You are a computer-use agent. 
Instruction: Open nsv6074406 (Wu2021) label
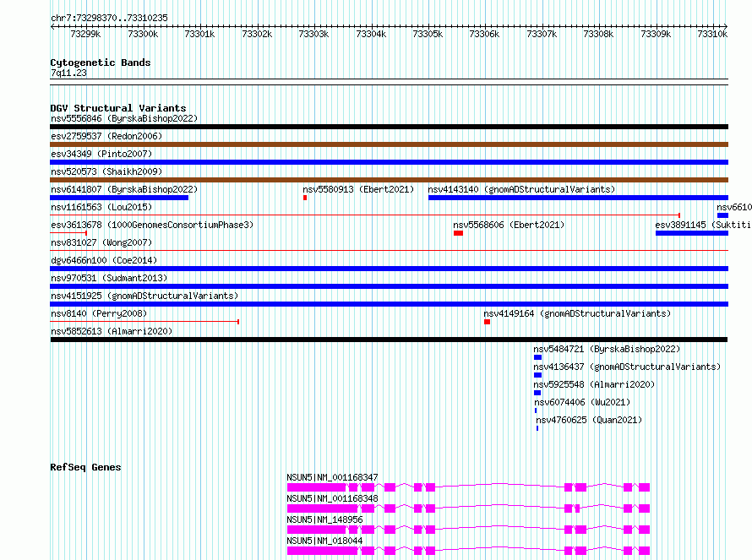coord(582,402)
